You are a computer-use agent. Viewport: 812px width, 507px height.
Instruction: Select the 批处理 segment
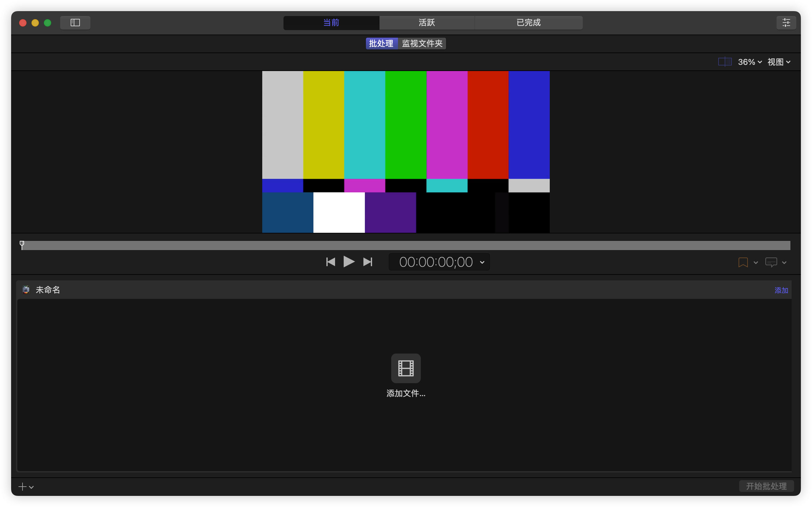[x=381, y=43]
